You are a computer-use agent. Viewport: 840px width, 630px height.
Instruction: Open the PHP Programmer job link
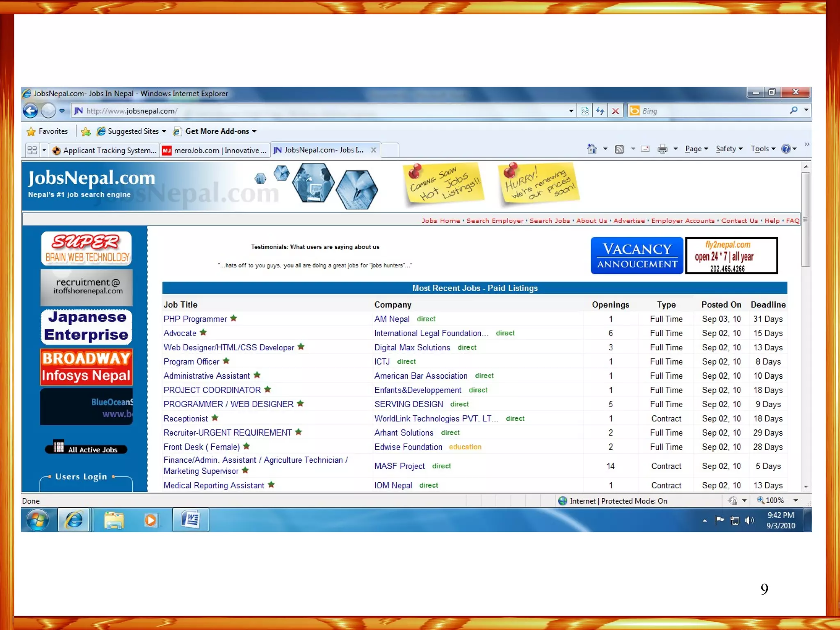tap(195, 319)
